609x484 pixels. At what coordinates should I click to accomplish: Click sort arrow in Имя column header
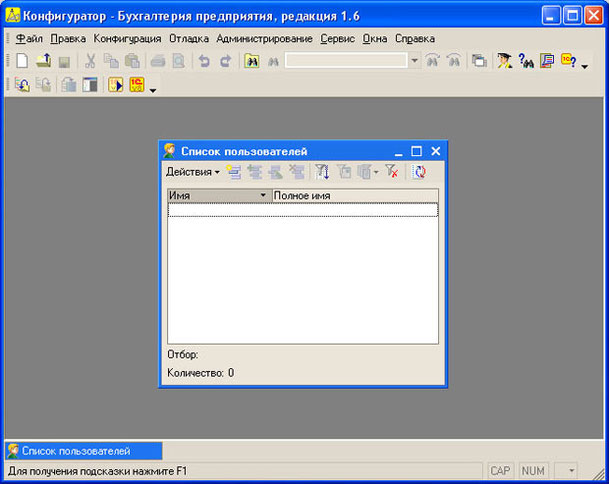coord(263,195)
